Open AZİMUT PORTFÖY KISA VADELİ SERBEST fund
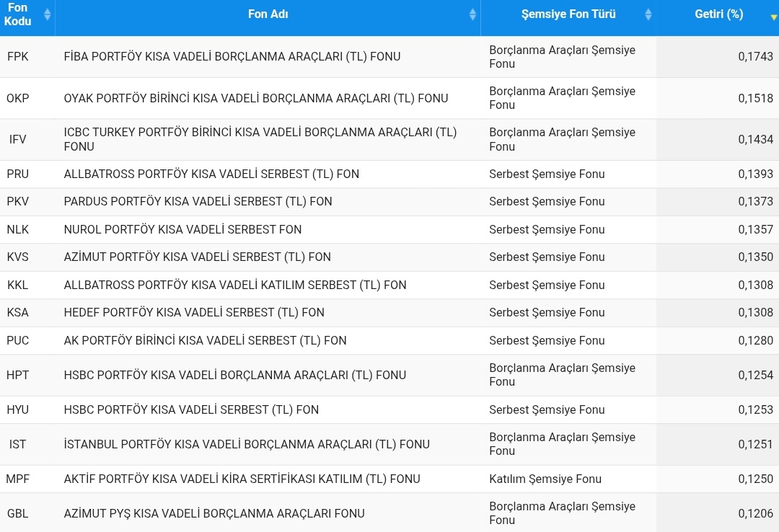Screen dimensions: 779x532 pos(197,257)
